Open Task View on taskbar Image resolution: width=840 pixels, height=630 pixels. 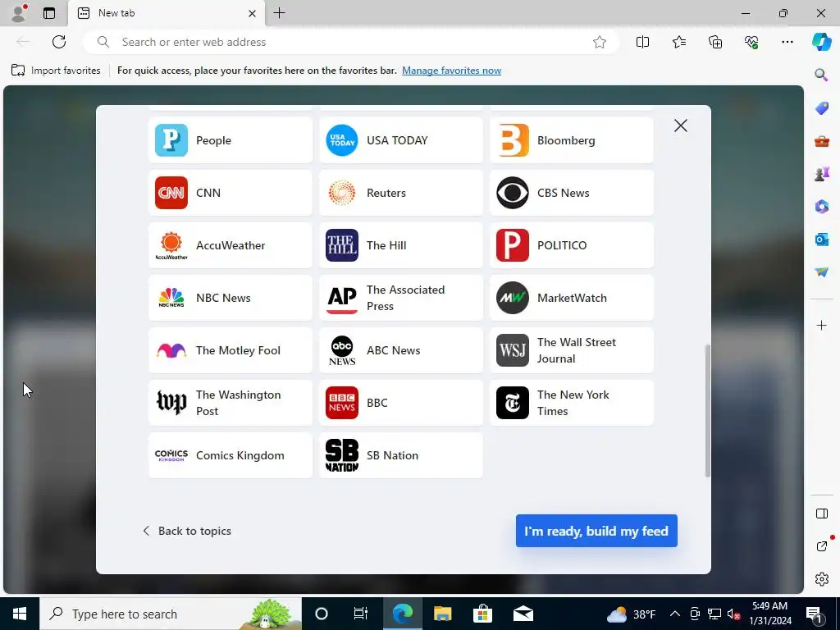(x=361, y=614)
